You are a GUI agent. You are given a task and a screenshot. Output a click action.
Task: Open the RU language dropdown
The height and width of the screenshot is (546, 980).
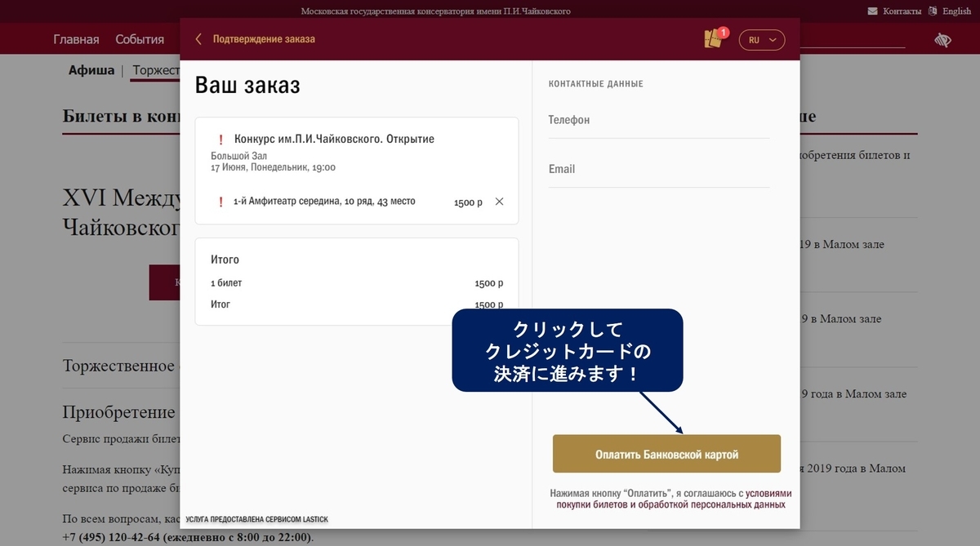coord(761,38)
